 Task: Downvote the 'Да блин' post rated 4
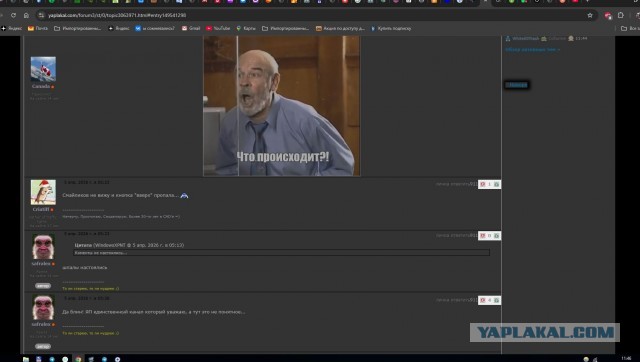click(482, 300)
